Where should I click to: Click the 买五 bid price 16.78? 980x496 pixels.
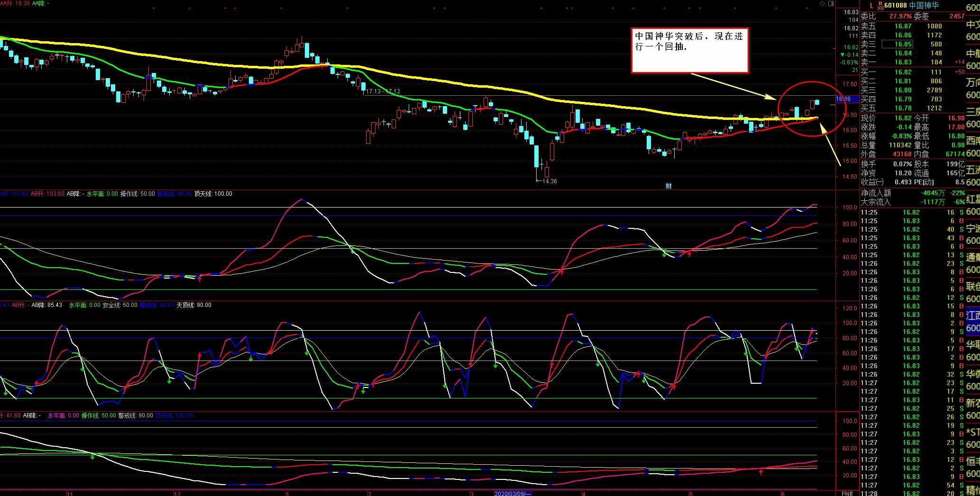click(x=903, y=108)
